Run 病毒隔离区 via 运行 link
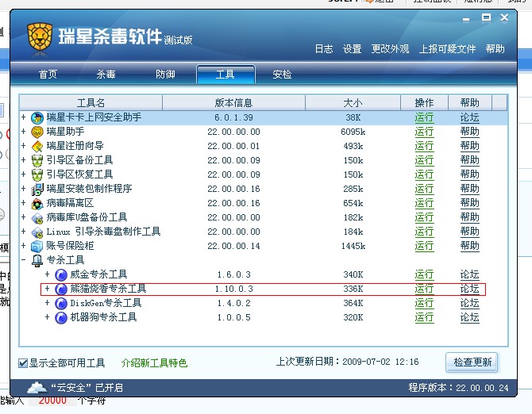Screen dimensions: 532x414 coord(424,203)
